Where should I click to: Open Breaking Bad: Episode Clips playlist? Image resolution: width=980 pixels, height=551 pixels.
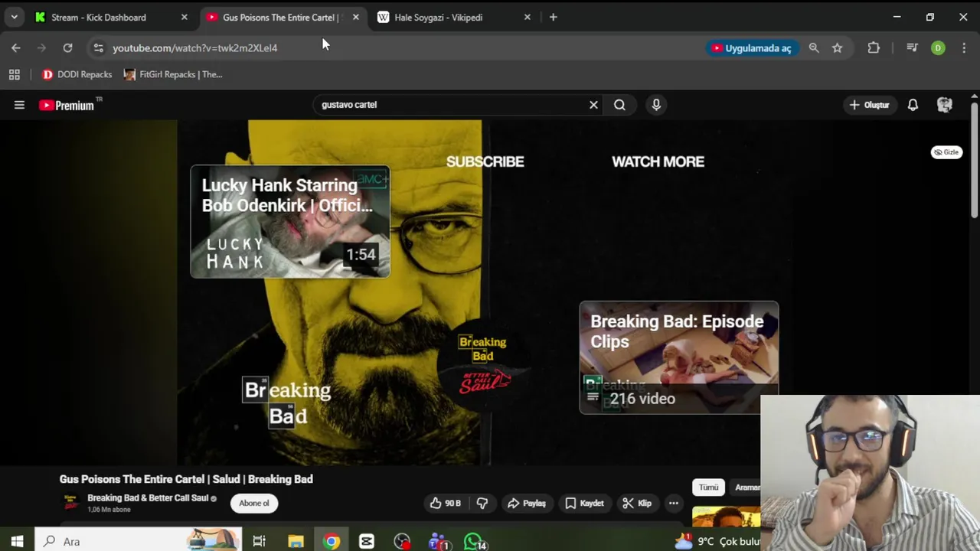coord(679,357)
